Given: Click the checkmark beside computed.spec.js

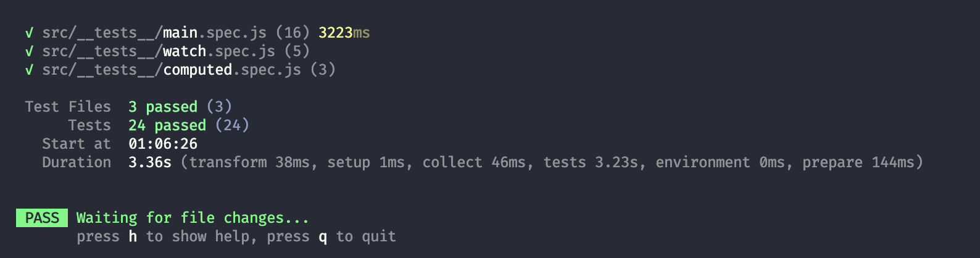Looking at the screenshot, I should pyautogui.click(x=29, y=70).
